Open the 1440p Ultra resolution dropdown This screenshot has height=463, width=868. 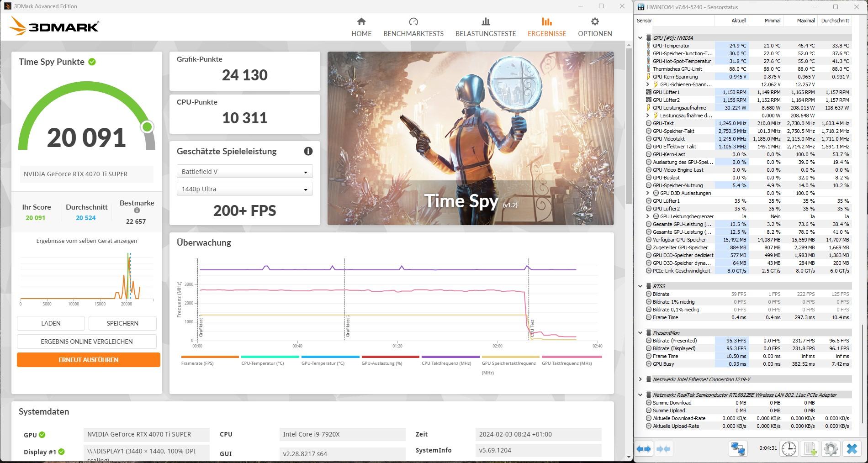point(244,189)
